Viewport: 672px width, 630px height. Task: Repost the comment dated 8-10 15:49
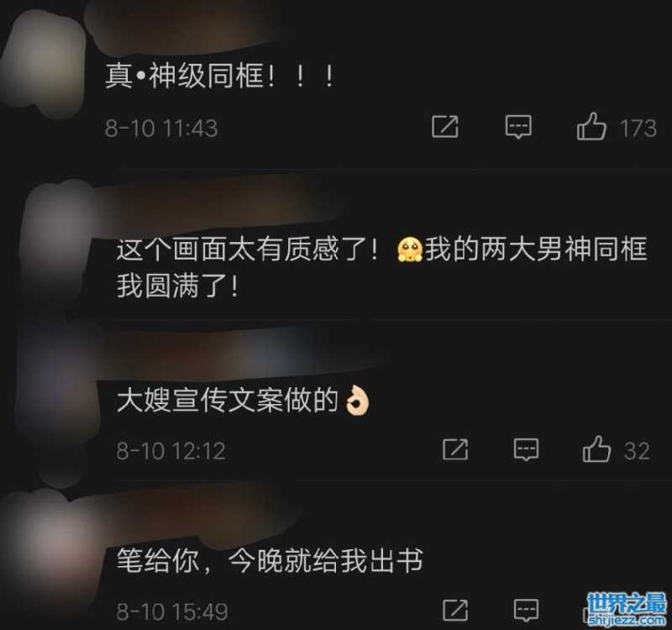click(x=455, y=610)
